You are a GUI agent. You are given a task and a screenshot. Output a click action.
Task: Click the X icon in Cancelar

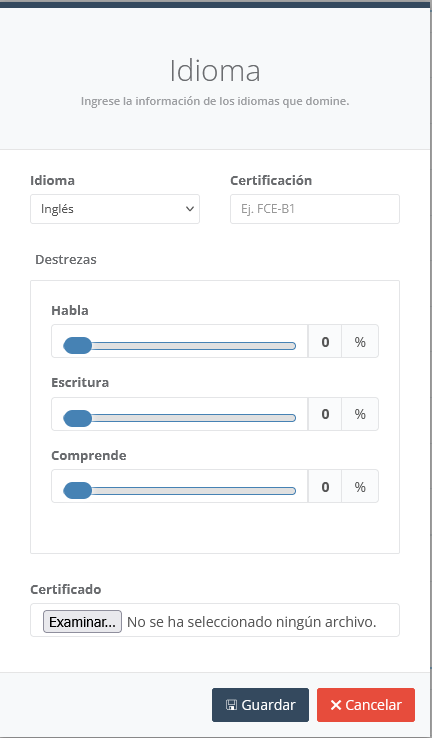click(x=336, y=705)
